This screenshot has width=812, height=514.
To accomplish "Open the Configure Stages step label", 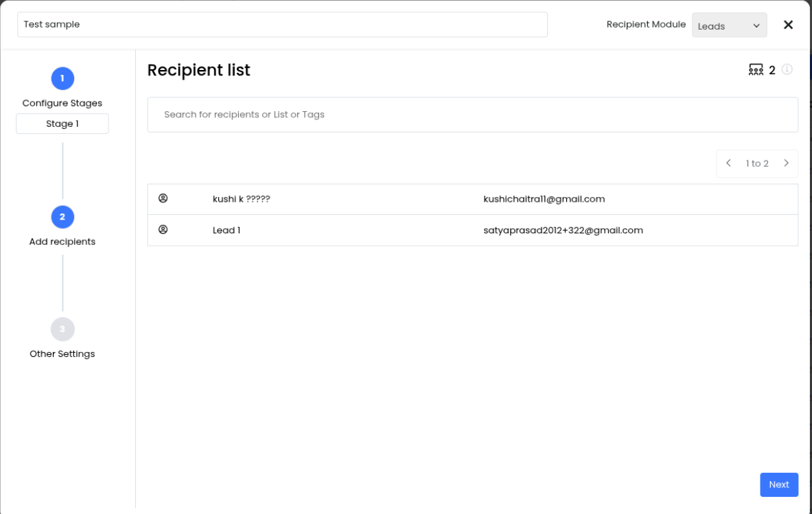I will 62,103.
